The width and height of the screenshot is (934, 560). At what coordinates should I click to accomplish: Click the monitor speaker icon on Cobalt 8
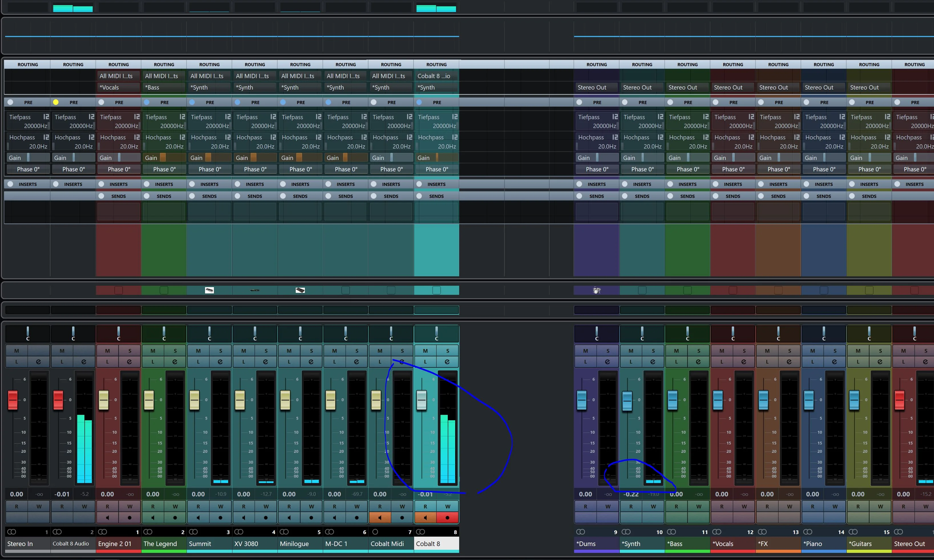(x=425, y=518)
